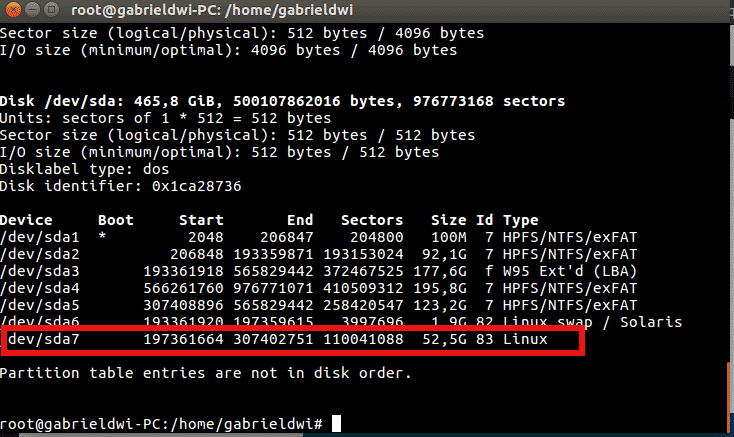
Task: Click the disk identifier '0x1ca28736'
Action: [197, 186]
